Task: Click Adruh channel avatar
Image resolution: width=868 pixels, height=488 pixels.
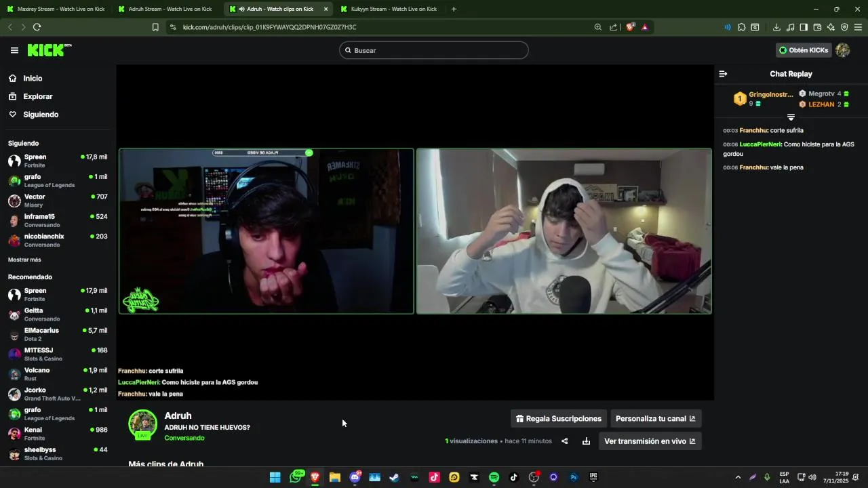Action: pyautogui.click(x=142, y=424)
